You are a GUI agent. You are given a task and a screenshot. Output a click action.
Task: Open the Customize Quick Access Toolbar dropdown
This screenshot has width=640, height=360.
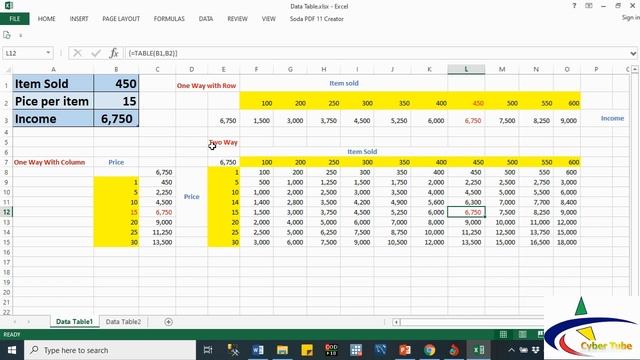coord(20,36)
